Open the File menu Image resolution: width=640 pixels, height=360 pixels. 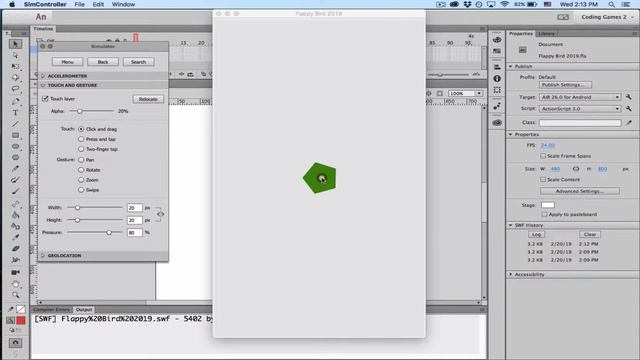[80, 4]
